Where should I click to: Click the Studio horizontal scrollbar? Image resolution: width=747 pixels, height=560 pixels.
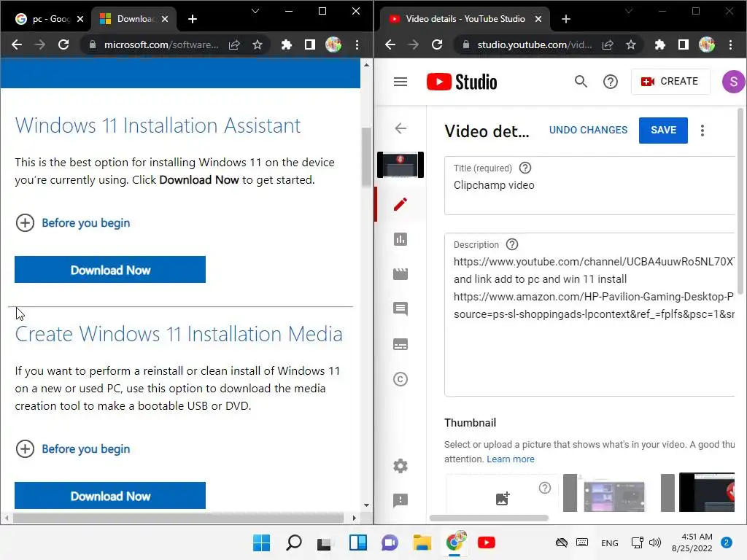point(489,518)
